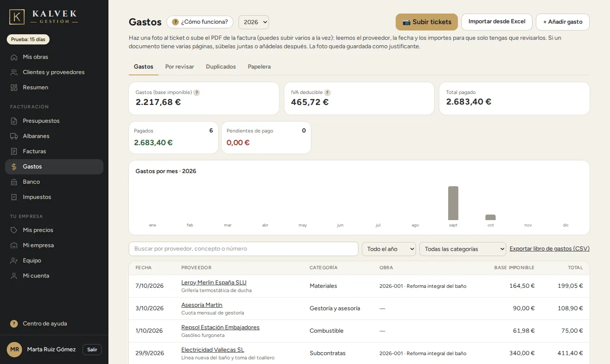Click the Presupuestos document icon
610x364 pixels.
coord(14,121)
